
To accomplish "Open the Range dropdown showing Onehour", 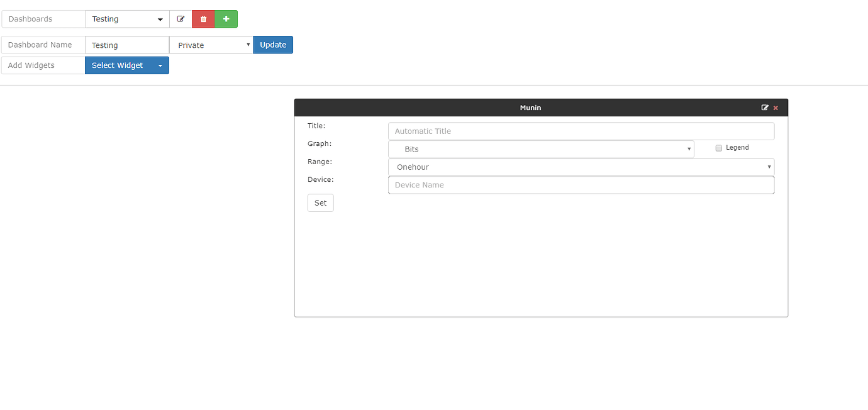I will coord(581,167).
